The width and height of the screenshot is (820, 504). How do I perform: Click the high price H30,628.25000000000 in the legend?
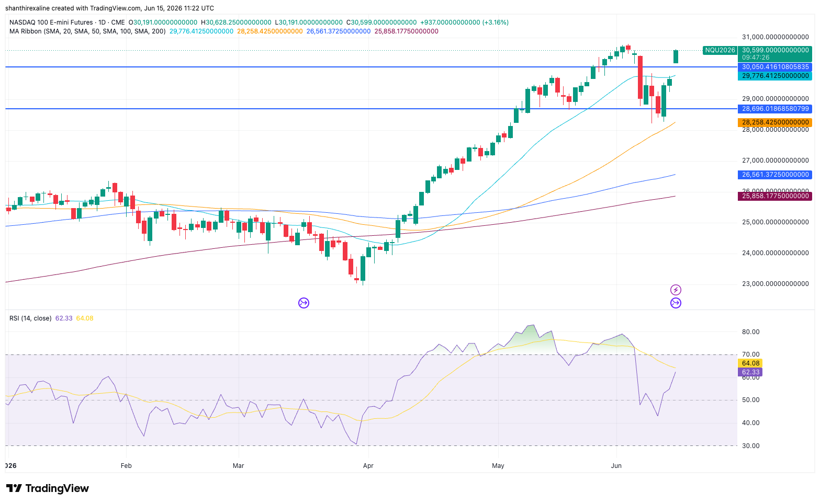236,22
